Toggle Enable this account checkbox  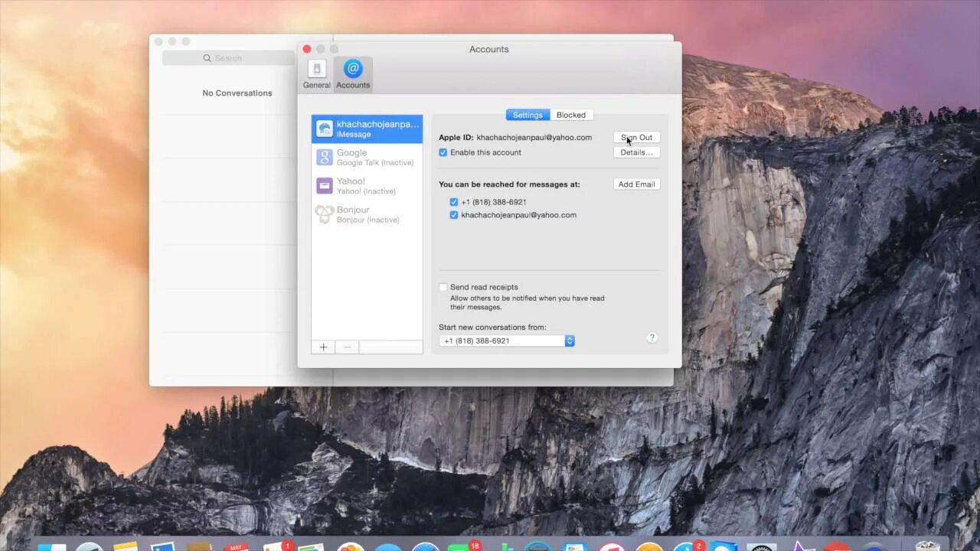pyautogui.click(x=443, y=152)
